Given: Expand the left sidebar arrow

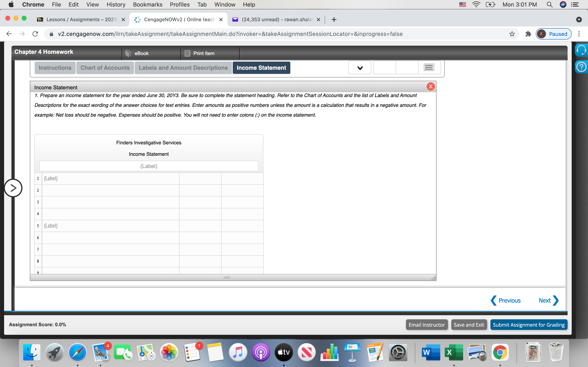Looking at the screenshot, I should tap(13, 188).
